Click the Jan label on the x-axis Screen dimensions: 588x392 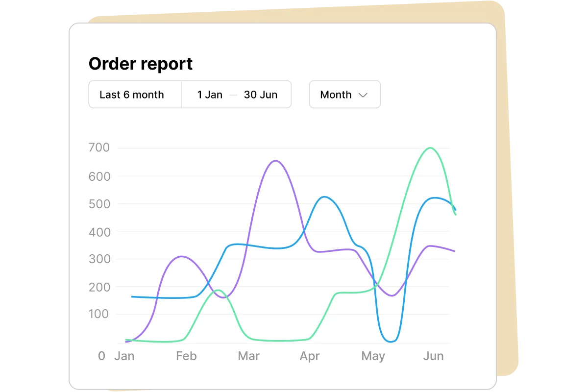[x=124, y=356]
